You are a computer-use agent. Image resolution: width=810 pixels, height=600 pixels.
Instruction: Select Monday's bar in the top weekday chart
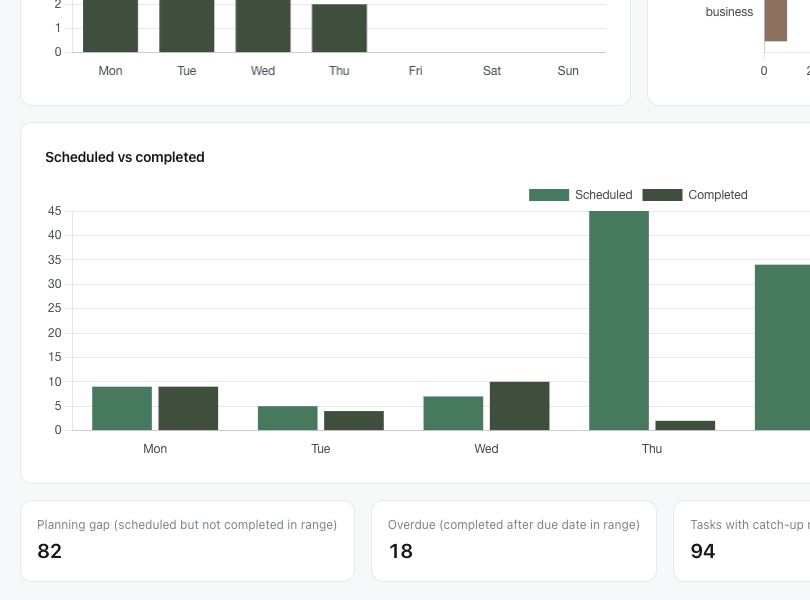(x=110, y=25)
